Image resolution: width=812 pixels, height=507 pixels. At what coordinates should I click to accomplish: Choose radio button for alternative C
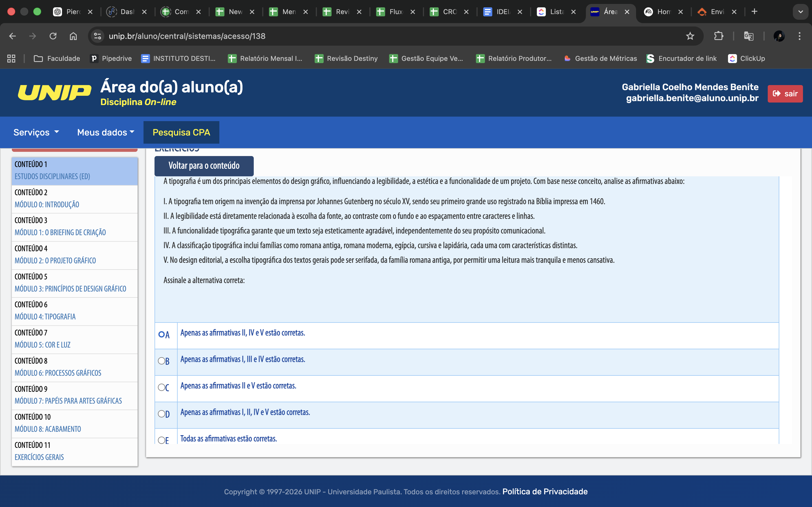click(x=161, y=387)
